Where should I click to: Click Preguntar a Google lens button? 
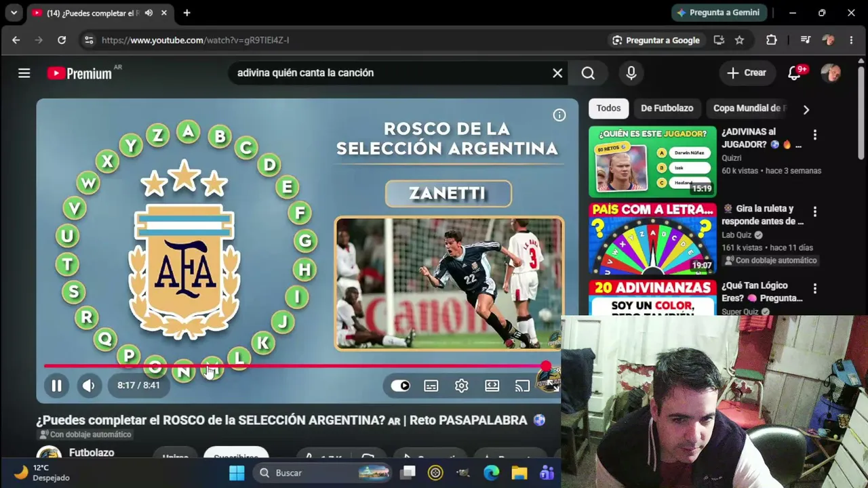(x=656, y=40)
